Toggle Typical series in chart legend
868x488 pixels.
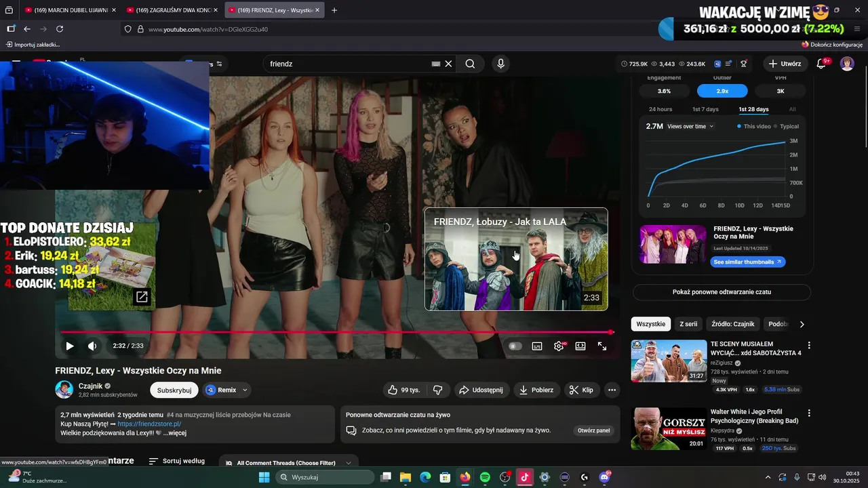[x=787, y=127]
